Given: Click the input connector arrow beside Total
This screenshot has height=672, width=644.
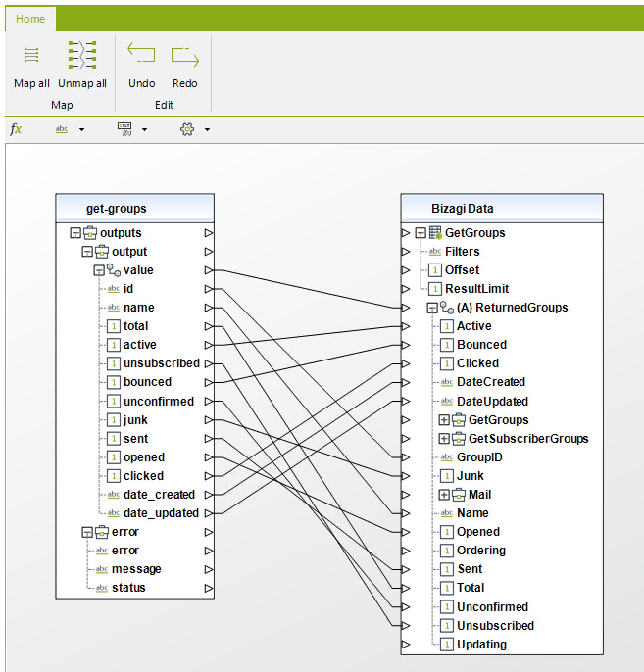Looking at the screenshot, I should point(405,588).
